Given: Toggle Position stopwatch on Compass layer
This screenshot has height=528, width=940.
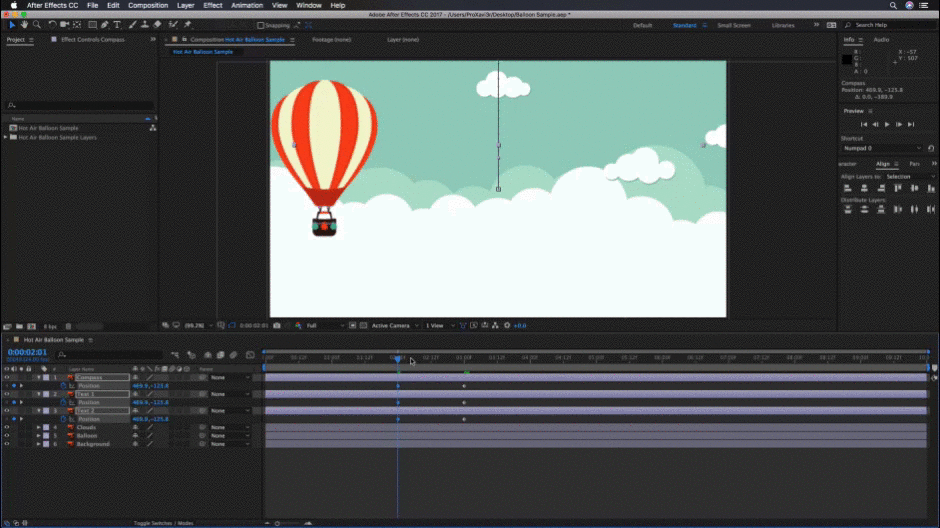Looking at the screenshot, I should [64, 386].
